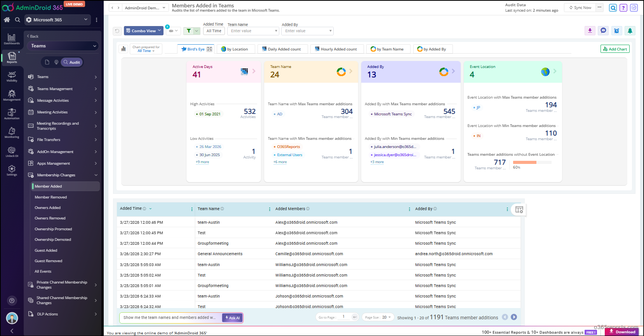Expand the Meeting Activities menu
Image resolution: width=644 pixels, height=336 pixels.
(63, 112)
